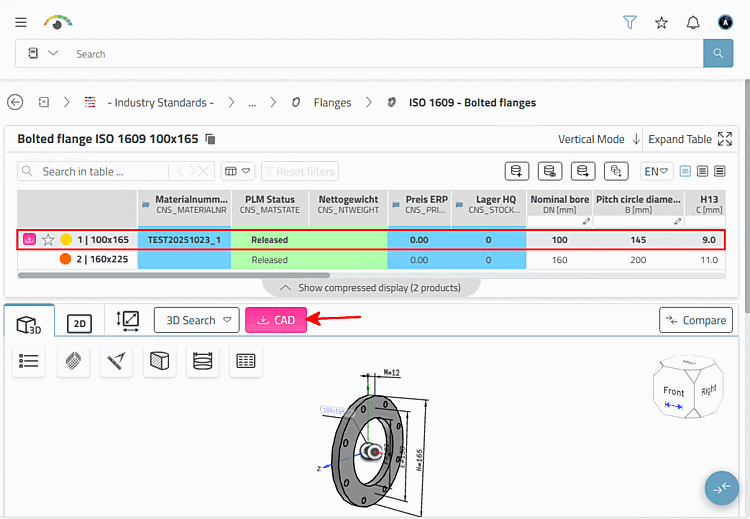
Task: Click the breadcrumb root catalog icon
Action: point(44,102)
